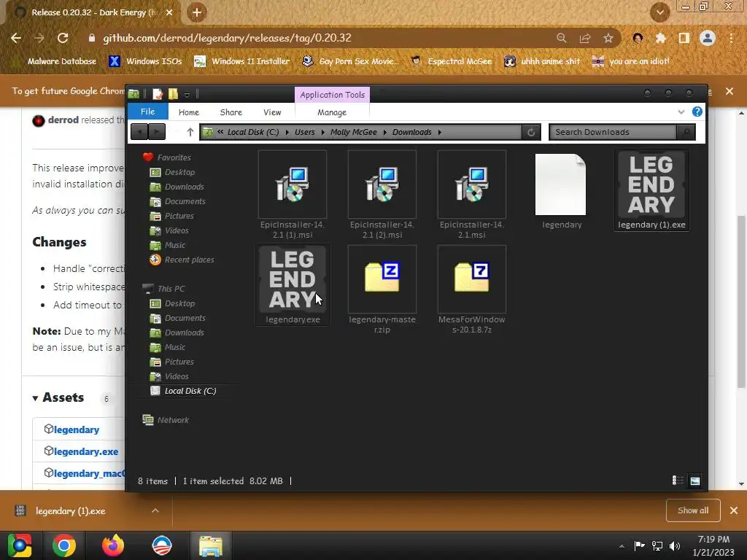The height and width of the screenshot is (560, 747).
Task: Open the File ribbon tab
Action: 147,112
